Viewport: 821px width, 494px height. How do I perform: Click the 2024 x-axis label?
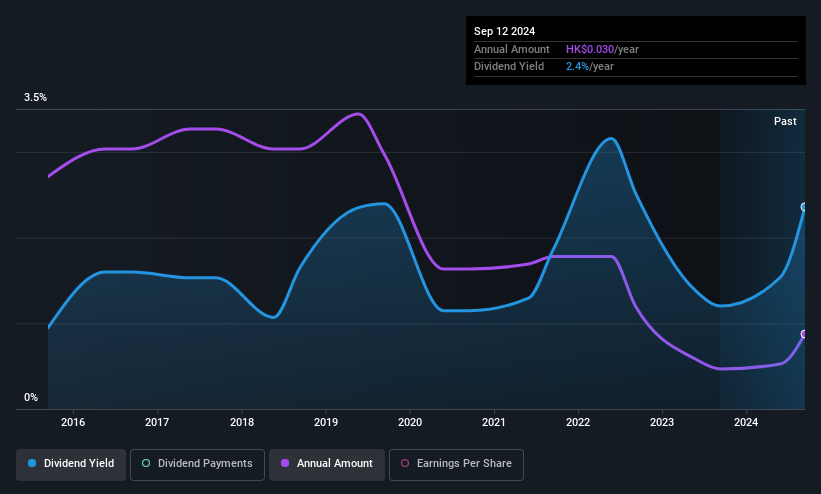[x=746, y=422]
